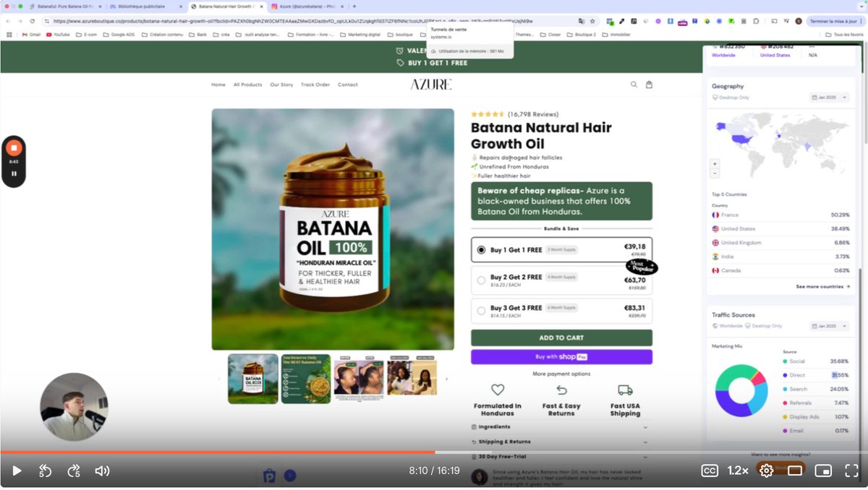
Task: Click See more countries link
Action: (822, 287)
